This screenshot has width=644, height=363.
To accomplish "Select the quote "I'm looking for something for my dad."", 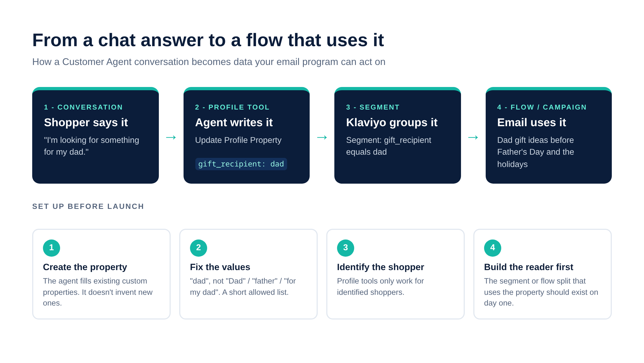I will click(x=92, y=146).
